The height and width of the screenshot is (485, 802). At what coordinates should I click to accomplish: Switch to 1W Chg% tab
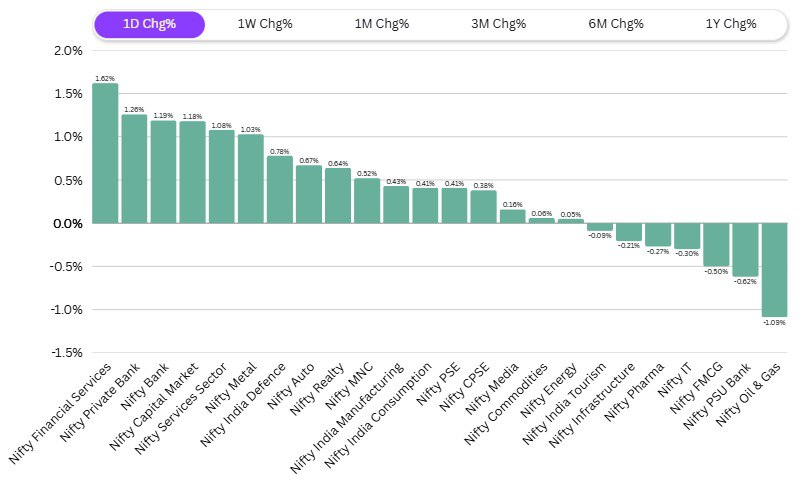[265, 24]
